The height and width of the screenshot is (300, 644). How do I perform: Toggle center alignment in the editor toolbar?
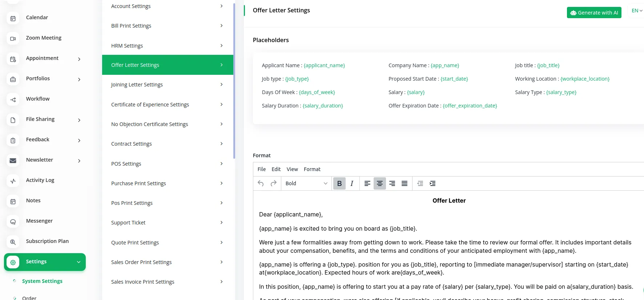pos(379,183)
